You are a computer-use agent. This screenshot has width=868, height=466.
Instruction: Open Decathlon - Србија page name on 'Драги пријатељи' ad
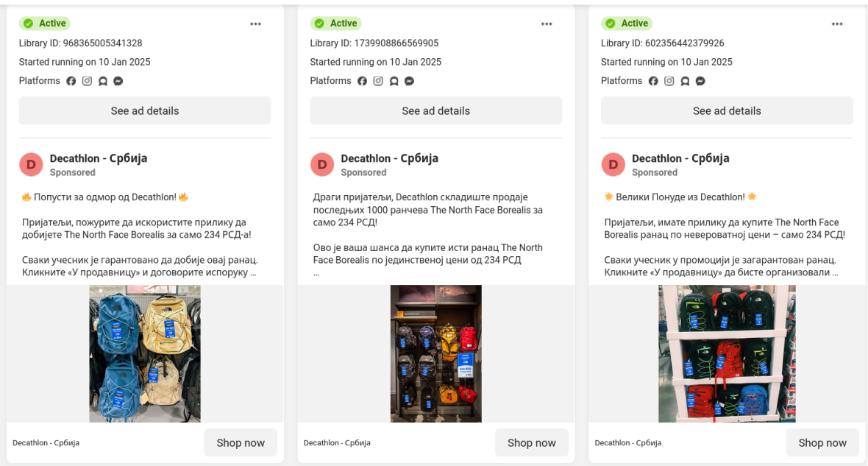click(390, 158)
